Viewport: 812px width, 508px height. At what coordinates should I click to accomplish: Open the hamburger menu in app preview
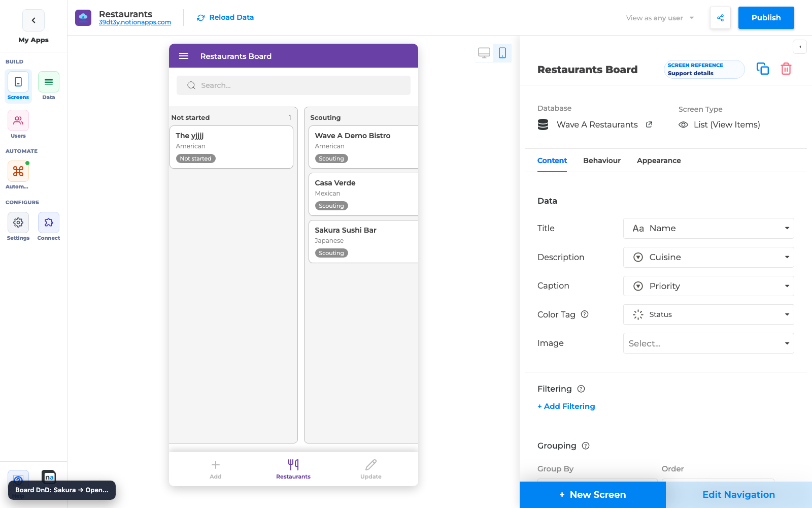(x=184, y=56)
